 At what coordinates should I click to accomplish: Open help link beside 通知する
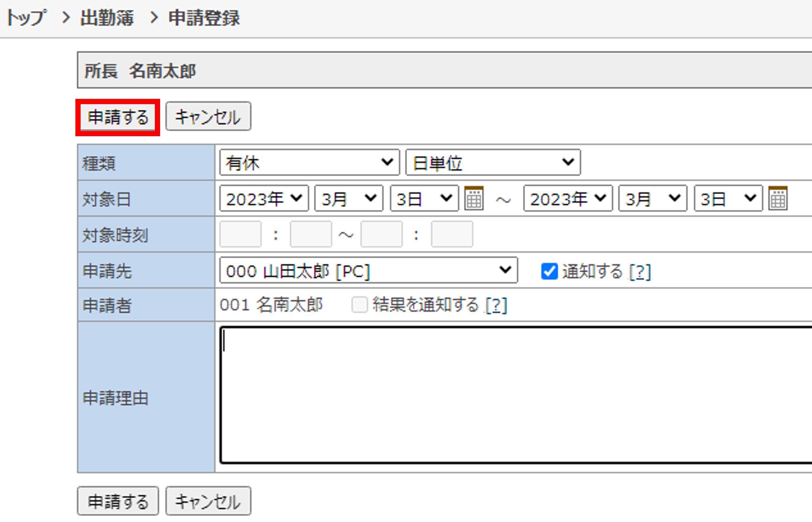coord(640,272)
